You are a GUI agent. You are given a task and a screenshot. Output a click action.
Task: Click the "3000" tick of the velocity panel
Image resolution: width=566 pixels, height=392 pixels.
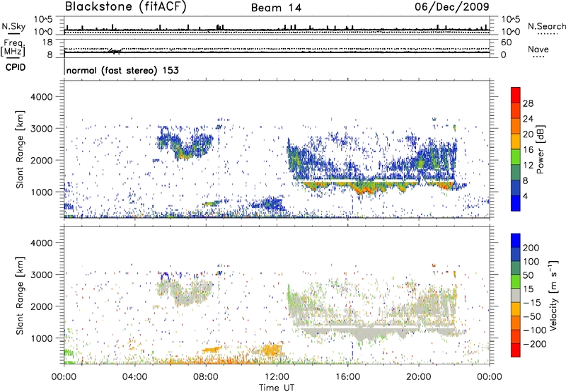coord(41,275)
